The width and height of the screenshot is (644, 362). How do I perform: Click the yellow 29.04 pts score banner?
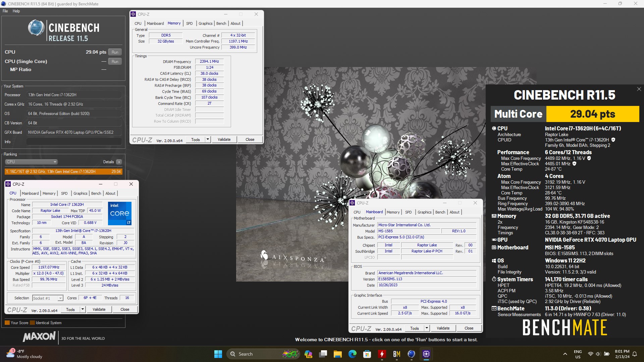[x=593, y=114]
